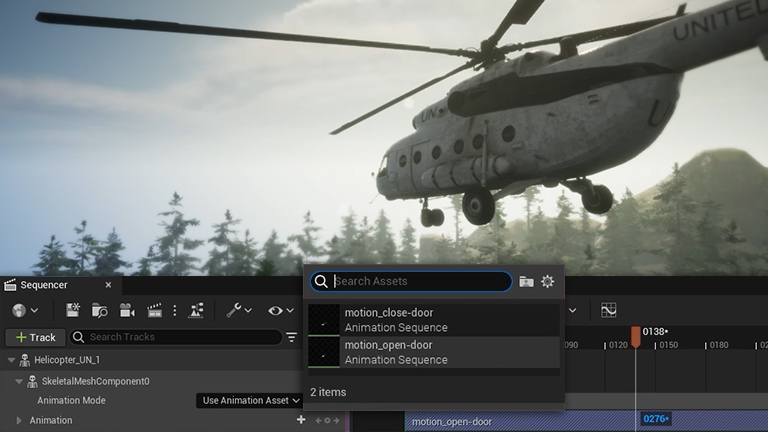Click the Save sequence icon with the asterisk
Viewport: 768px width, 432px height.
tap(73, 310)
